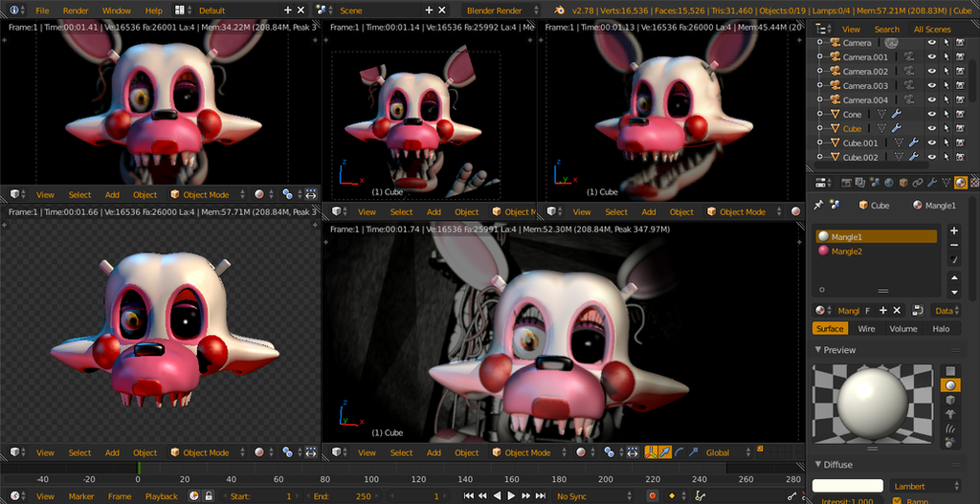Open the Render menu
This screenshot has height=504, width=980.
coord(76,11)
